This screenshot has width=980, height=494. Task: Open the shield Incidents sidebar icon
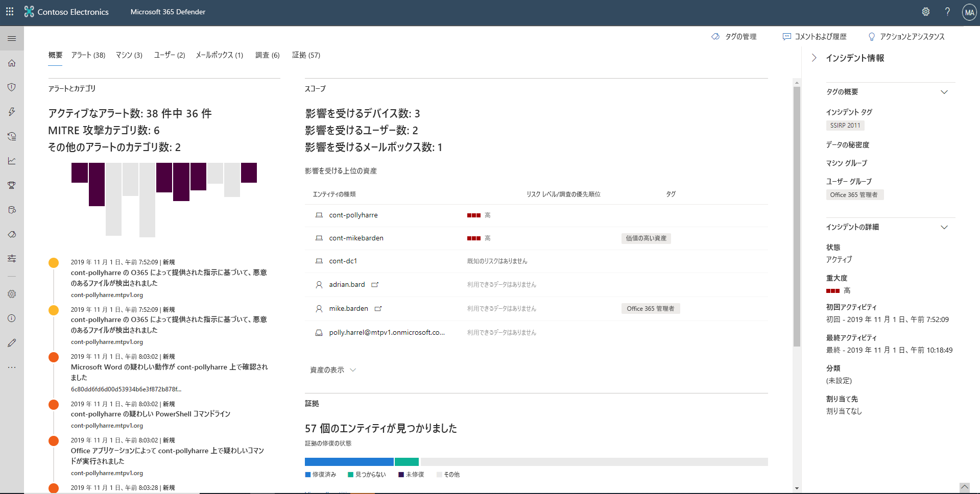click(x=12, y=87)
